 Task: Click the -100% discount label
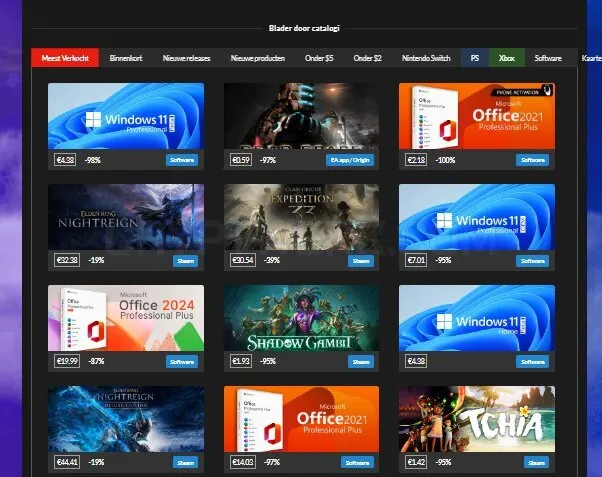(445, 160)
